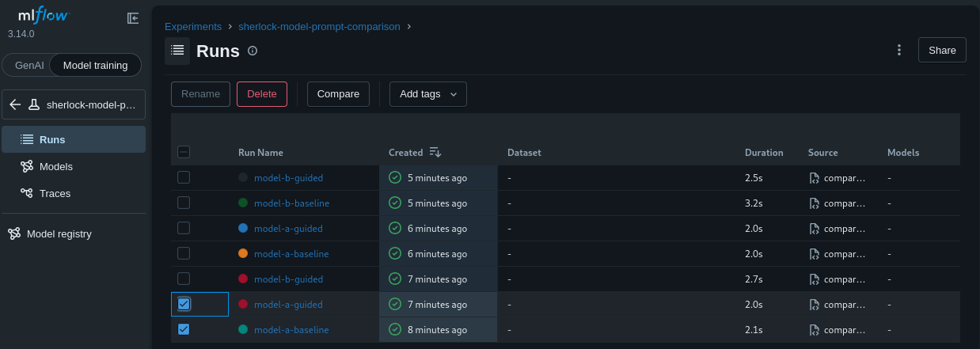The width and height of the screenshot is (980, 349).
Task: Click the Created column header
Action: click(405, 153)
